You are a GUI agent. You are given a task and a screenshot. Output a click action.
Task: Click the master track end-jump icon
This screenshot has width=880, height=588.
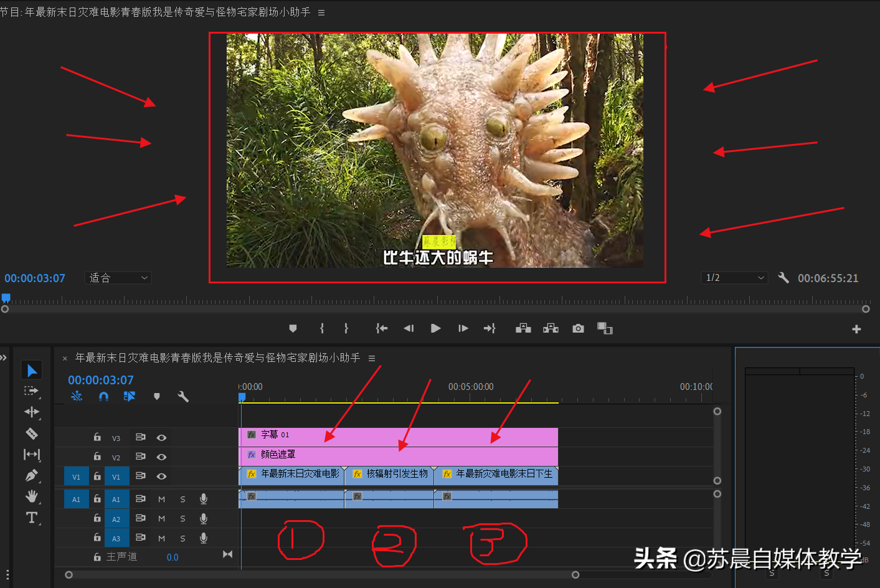pyautogui.click(x=227, y=554)
